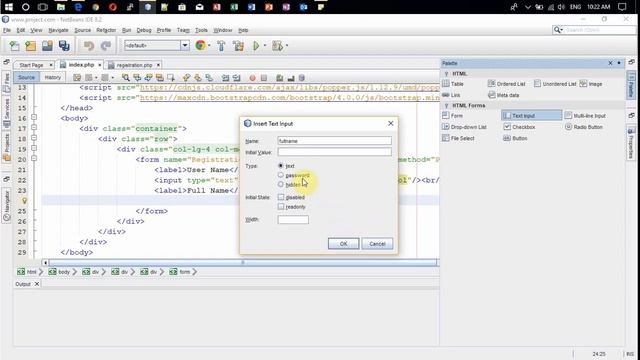Enable the disabled initial state checkbox

[x=281, y=197]
